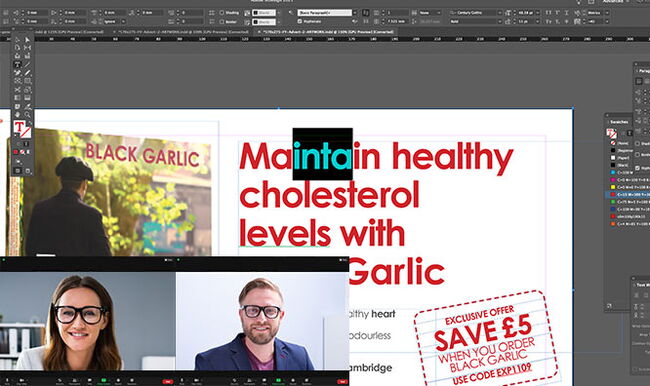Open the Century Gothic font family dropdown
This screenshot has height=386, width=650.
coord(500,13)
